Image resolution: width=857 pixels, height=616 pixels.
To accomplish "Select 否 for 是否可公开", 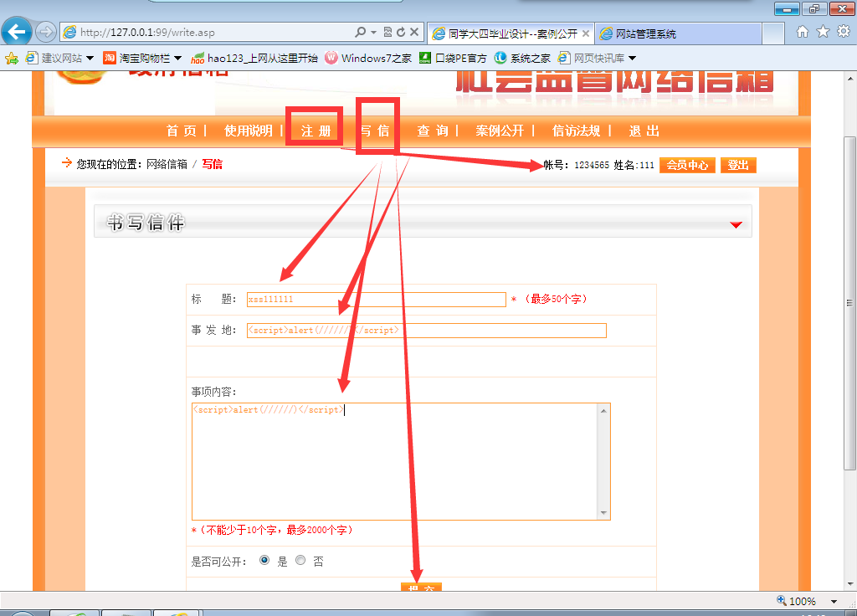I will (x=300, y=560).
